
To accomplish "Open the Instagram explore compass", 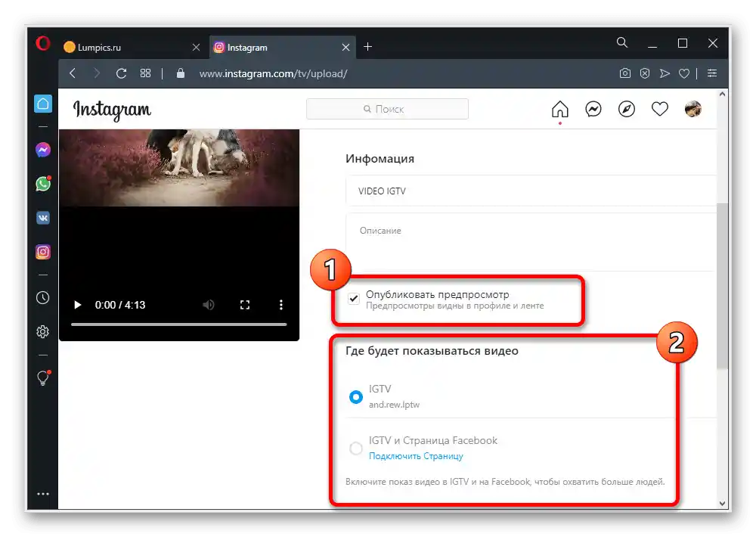I will pyautogui.click(x=626, y=109).
